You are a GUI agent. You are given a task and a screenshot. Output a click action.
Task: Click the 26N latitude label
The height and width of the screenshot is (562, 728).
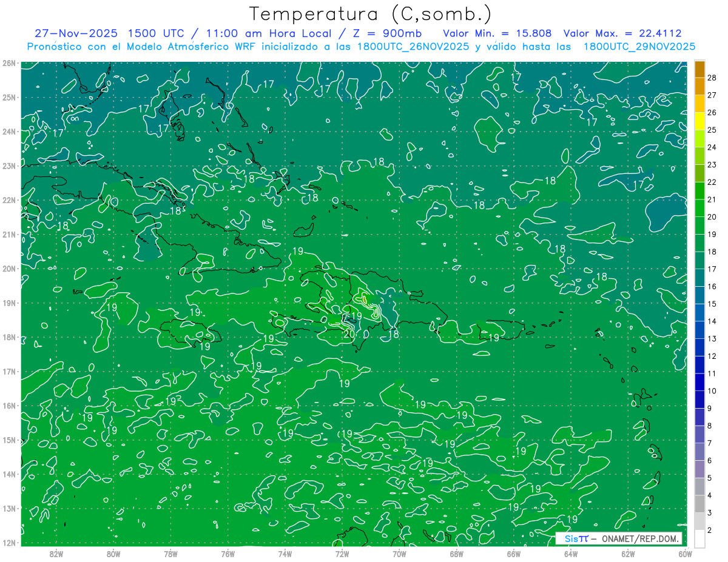pyautogui.click(x=8, y=63)
